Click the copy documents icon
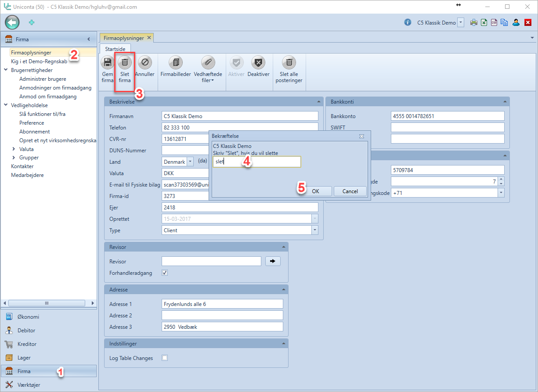The height and width of the screenshot is (392, 538). coord(504,22)
